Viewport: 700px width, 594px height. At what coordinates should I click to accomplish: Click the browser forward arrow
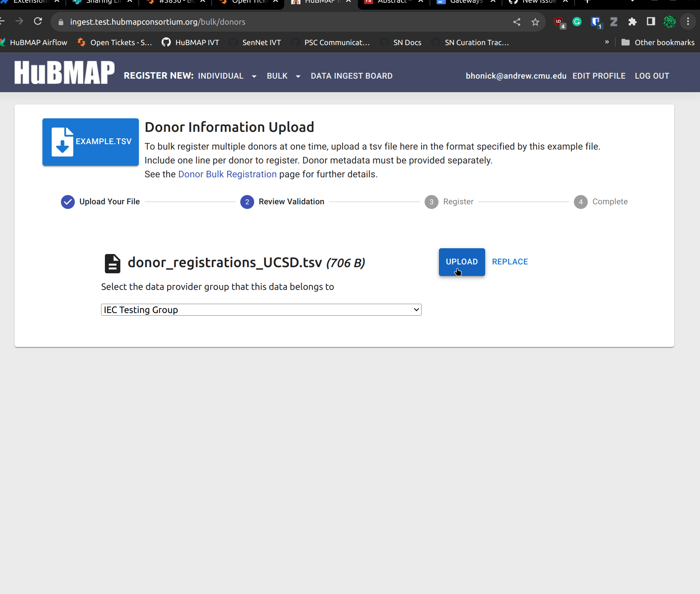(x=19, y=22)
